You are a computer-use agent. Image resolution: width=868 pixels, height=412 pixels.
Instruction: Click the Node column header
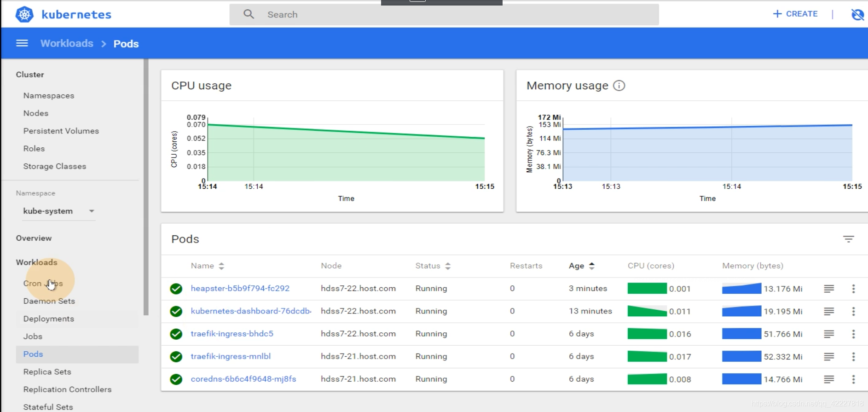tap(331, 266)
